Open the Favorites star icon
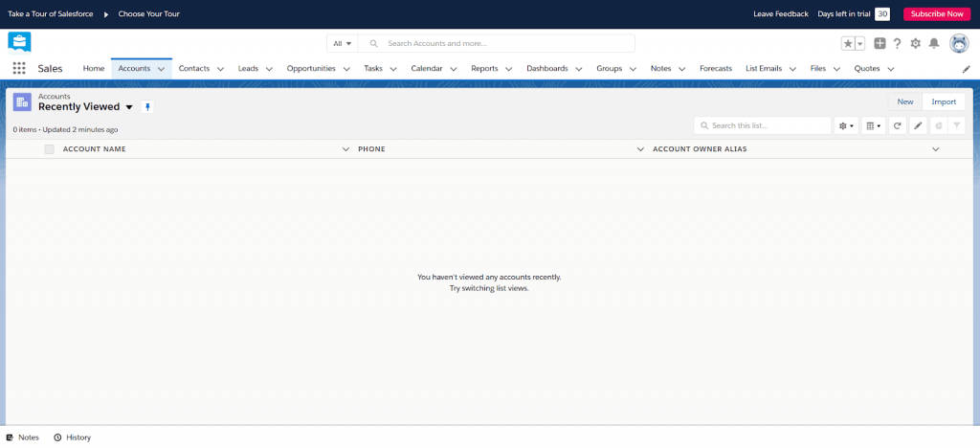The image size is (980, 448). 848,43
